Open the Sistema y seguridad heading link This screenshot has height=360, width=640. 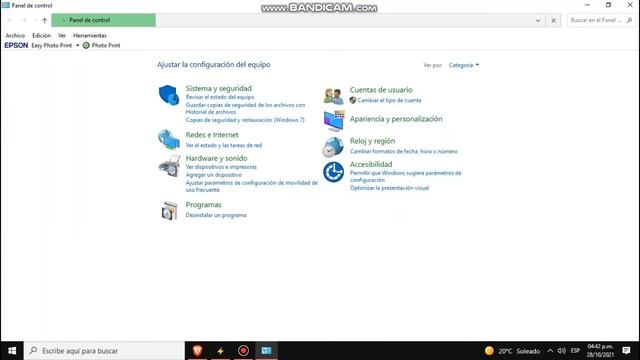[218, 88]
